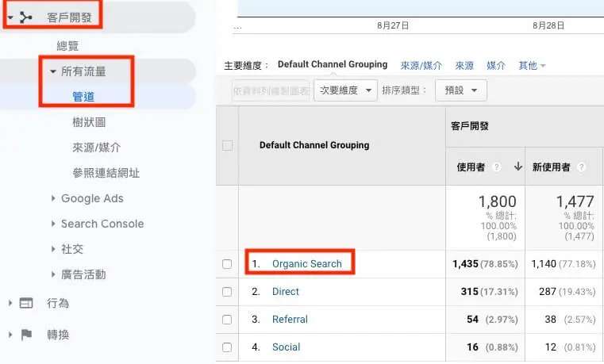Open the 預設 sort type dropdown
Viewport: 604px width, 364px height.
[460, 90]
